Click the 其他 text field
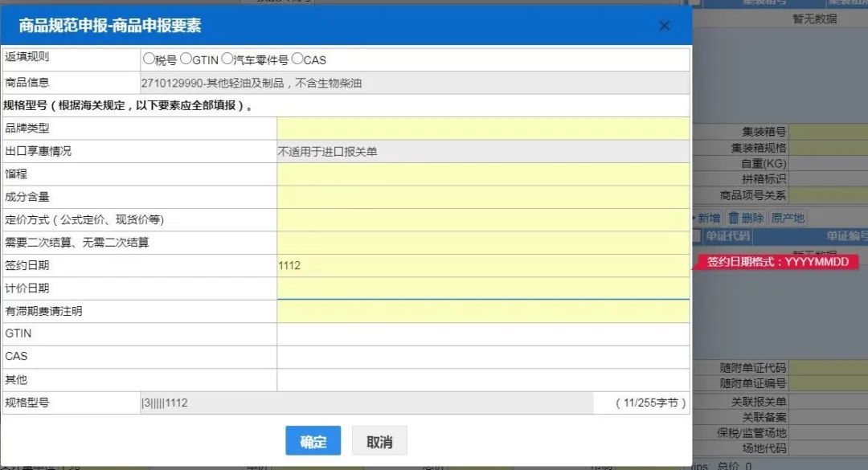 (483, 380)
